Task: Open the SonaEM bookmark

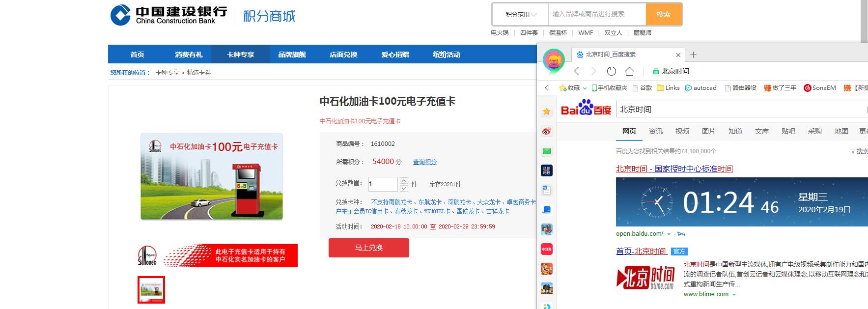Action: [x=819, y=88]
